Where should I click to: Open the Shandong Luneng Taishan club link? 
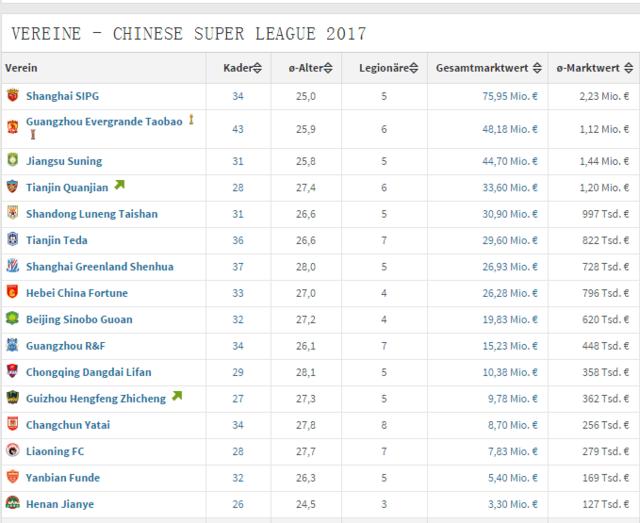click(92, 214)
